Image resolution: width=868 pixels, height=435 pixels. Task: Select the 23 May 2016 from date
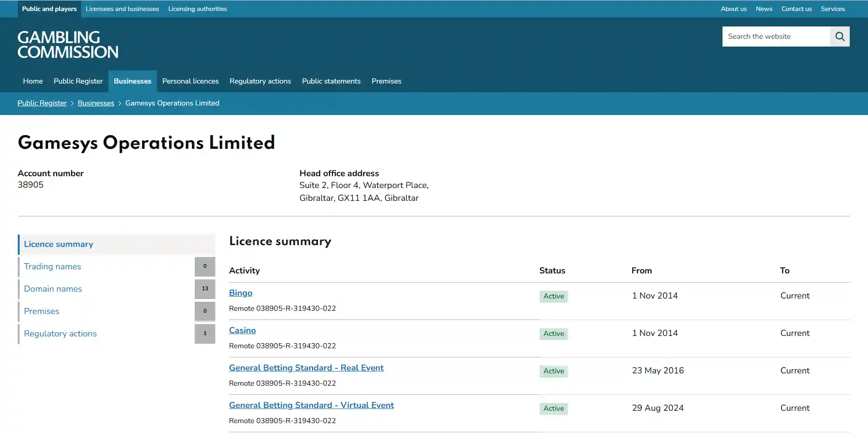pos(658,371)
